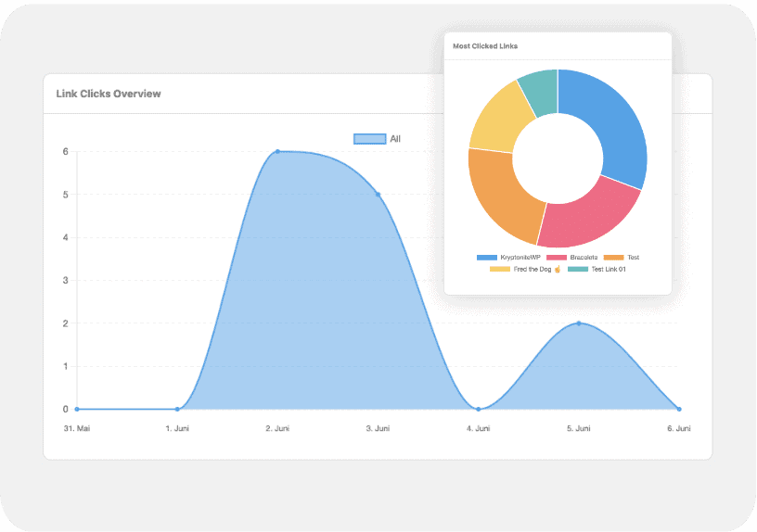The height and width of the screenshot is (532, 757).
Task: Select the data point at 5. Juni
Action: 579,323
